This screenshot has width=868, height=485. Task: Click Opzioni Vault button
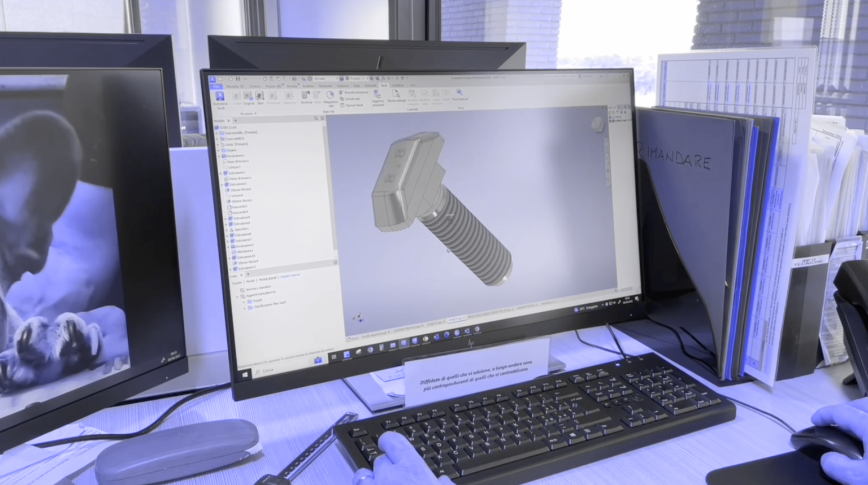(x=351, y=105)
